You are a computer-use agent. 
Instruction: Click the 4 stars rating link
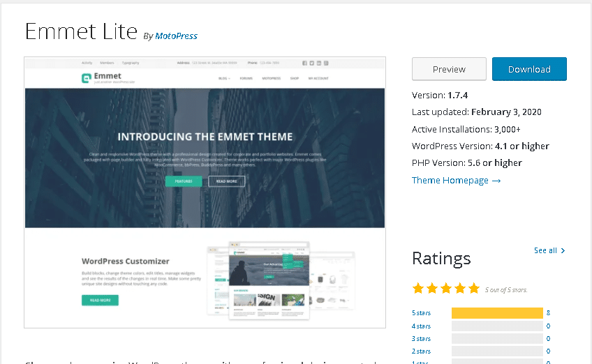[421, 326]
